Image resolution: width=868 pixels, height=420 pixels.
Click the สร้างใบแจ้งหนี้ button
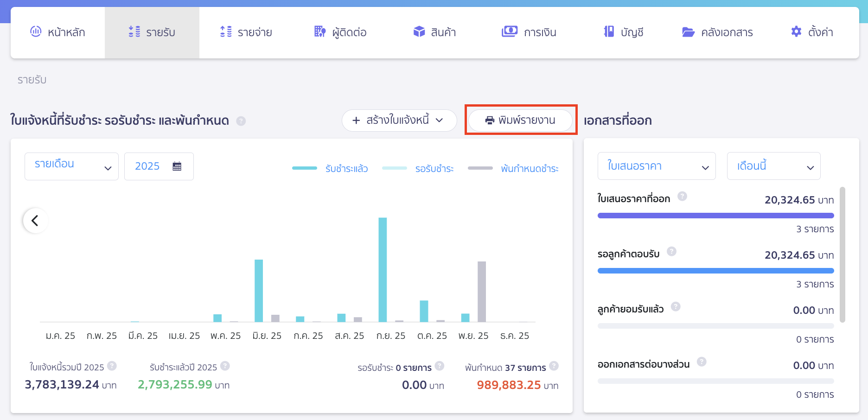click(399, 121)
